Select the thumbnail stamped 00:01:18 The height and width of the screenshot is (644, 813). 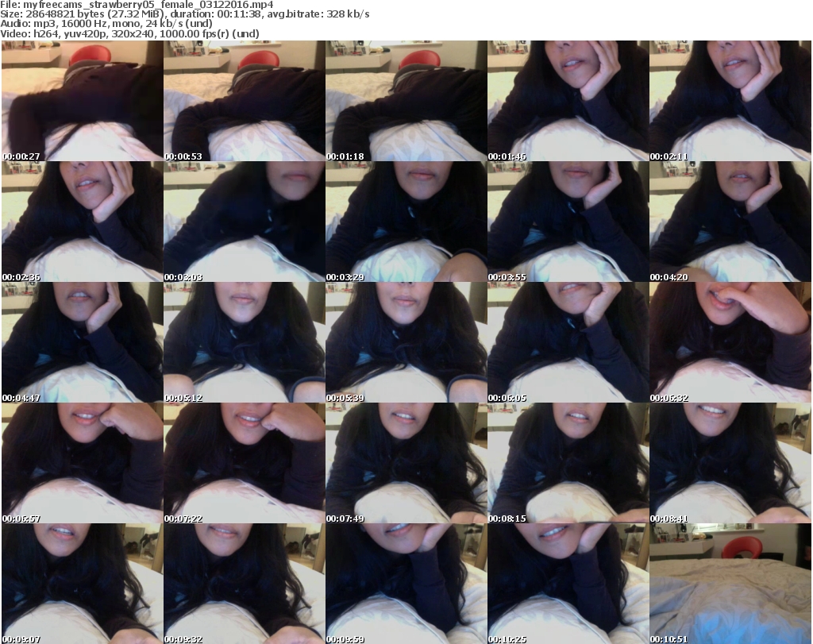coord(406,101)
